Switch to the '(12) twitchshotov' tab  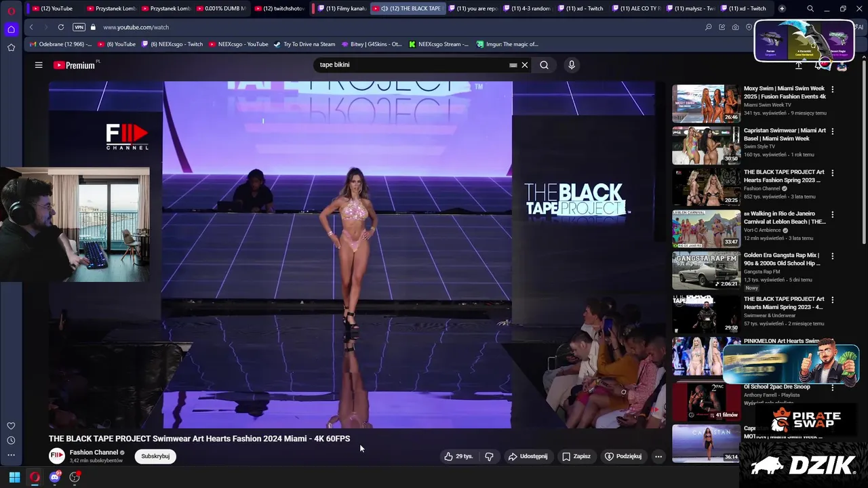tap(279, 9)
